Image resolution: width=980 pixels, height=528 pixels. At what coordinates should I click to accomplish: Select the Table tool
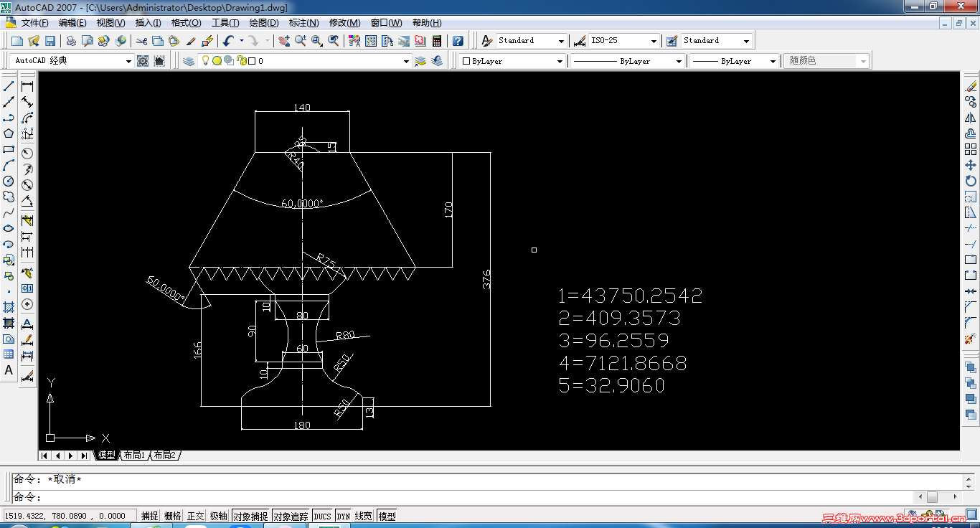9,354
